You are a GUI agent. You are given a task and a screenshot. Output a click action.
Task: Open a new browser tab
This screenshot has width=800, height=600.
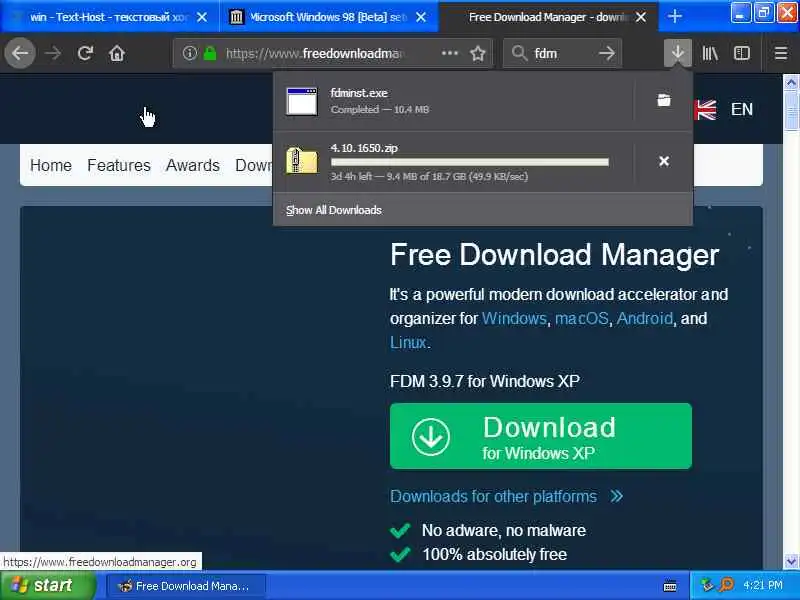(674, 16)
